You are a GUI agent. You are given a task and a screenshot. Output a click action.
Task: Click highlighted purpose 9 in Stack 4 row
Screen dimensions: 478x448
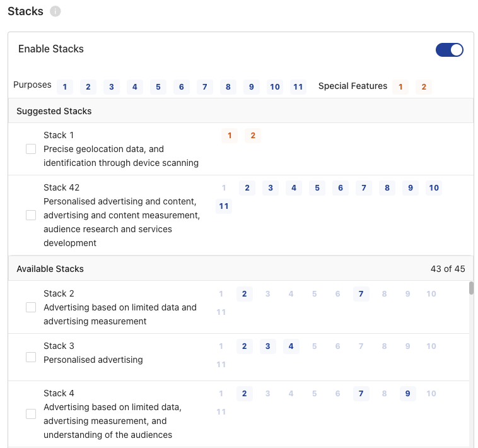coord(408,394)
